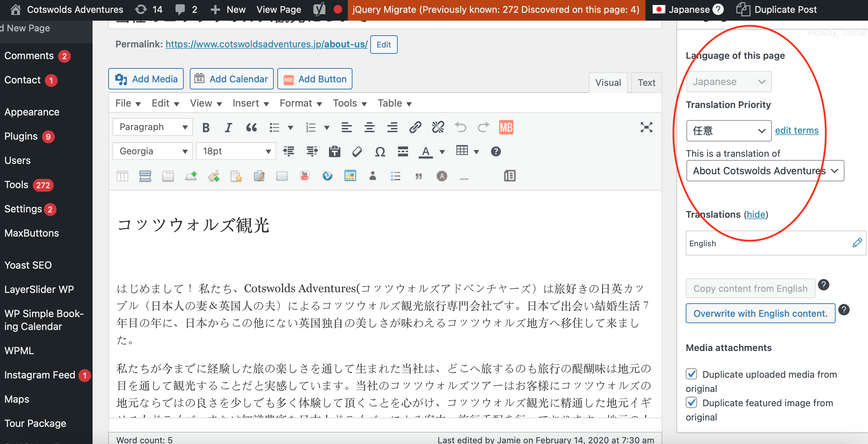This screenshot has height=444, width=868.
Task: Click the YouTube shortcode icon
Action: coord(305,176)
